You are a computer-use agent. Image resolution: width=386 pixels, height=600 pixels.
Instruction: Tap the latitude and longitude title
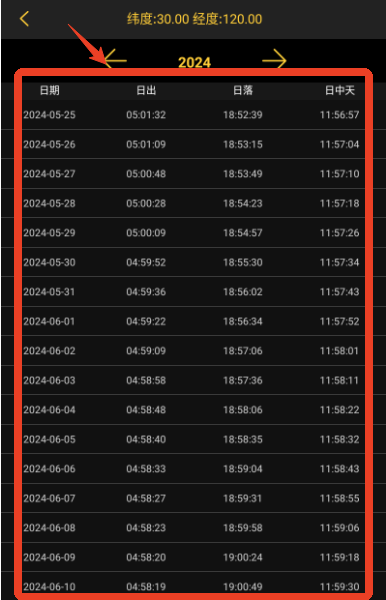tap(194, 19)
